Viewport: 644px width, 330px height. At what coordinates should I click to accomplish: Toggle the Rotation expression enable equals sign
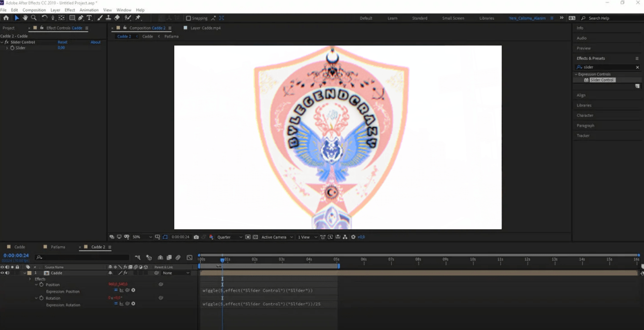pyautogui.click(x=116, y=304)
